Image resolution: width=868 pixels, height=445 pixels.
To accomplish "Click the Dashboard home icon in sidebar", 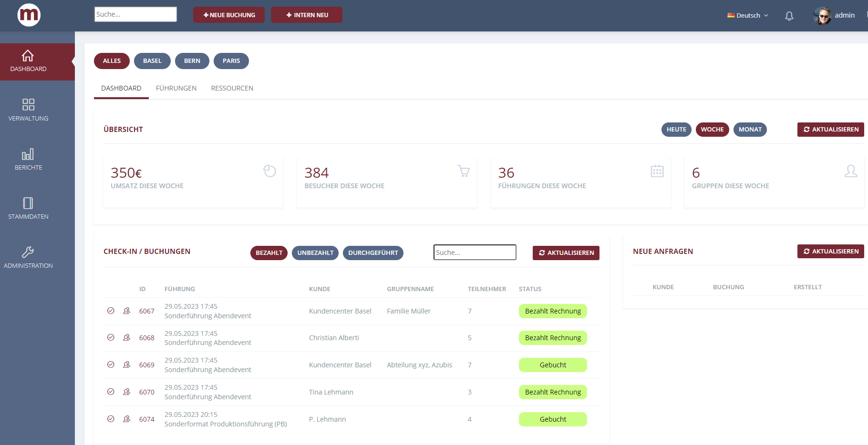I will (x=28, y=56).
